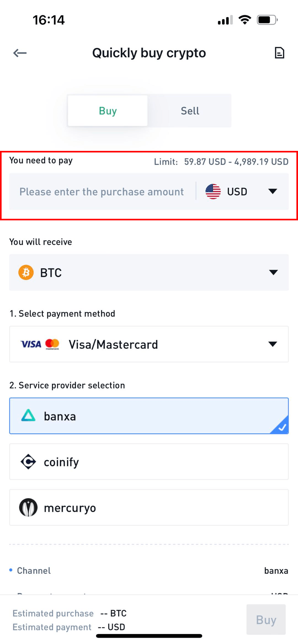Viewport: 298px width, 644px height.
Task: Select banxa as service provider
Action: point(149,416)
